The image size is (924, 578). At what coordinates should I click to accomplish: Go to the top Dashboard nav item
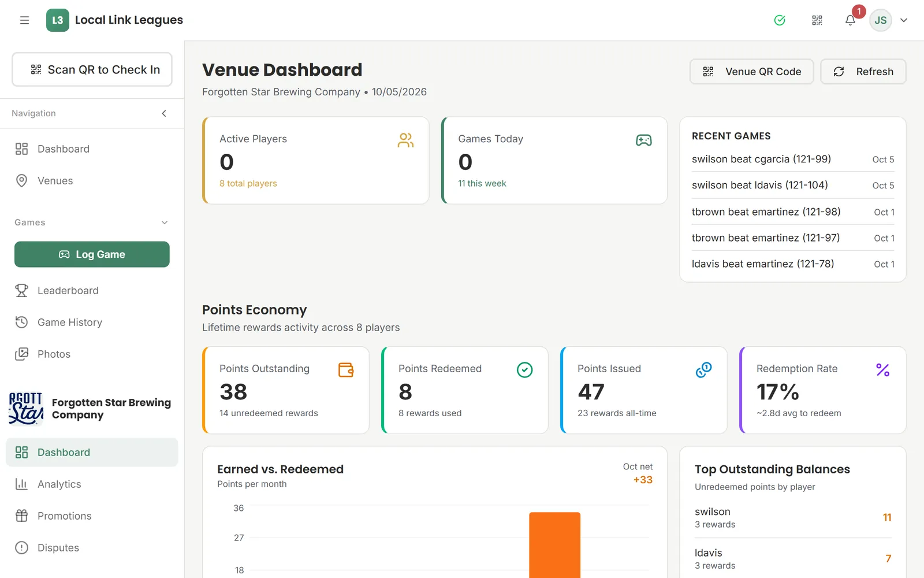92,149
